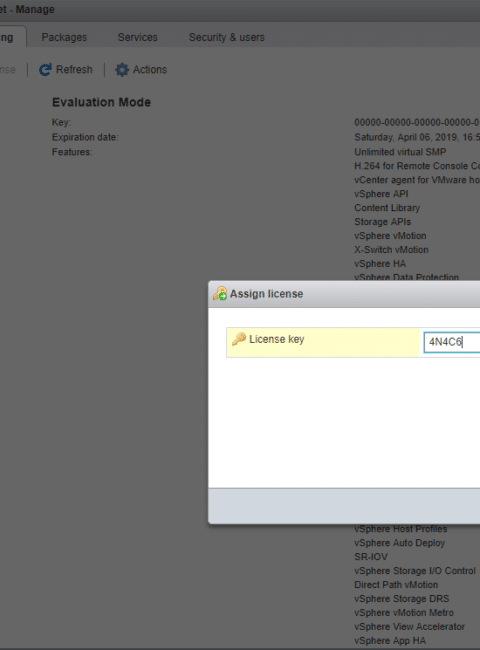The width and height of the screenshot is (480, 650).
Task: Click the vSphere API feature
Action: pos(381,194)
